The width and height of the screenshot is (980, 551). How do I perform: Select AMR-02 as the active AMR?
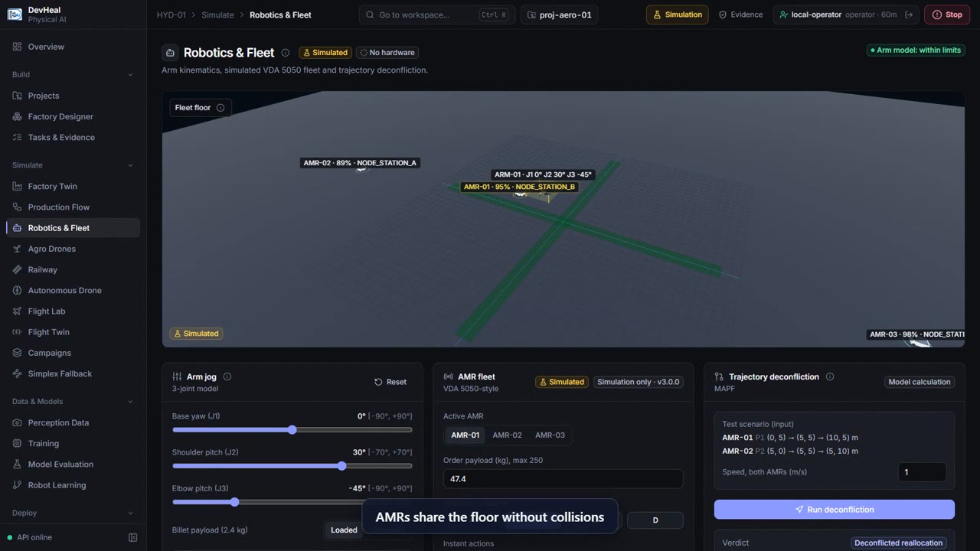[507, 435]
